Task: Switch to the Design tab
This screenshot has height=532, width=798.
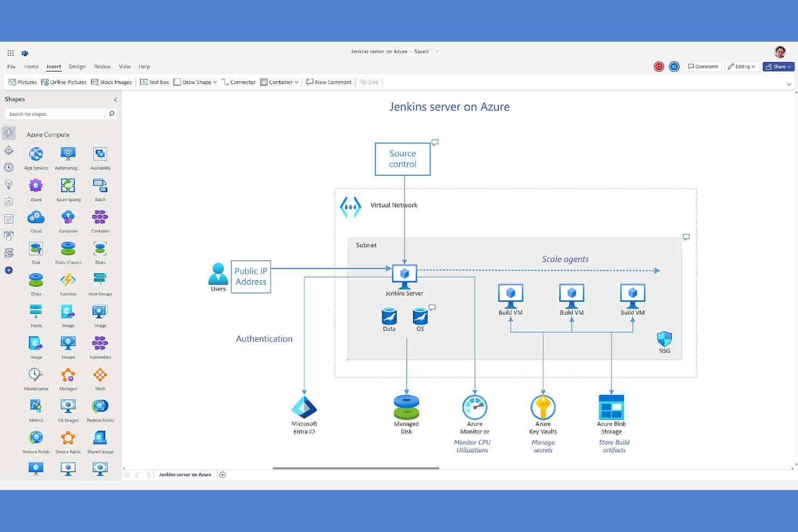Action: point(77,66)
